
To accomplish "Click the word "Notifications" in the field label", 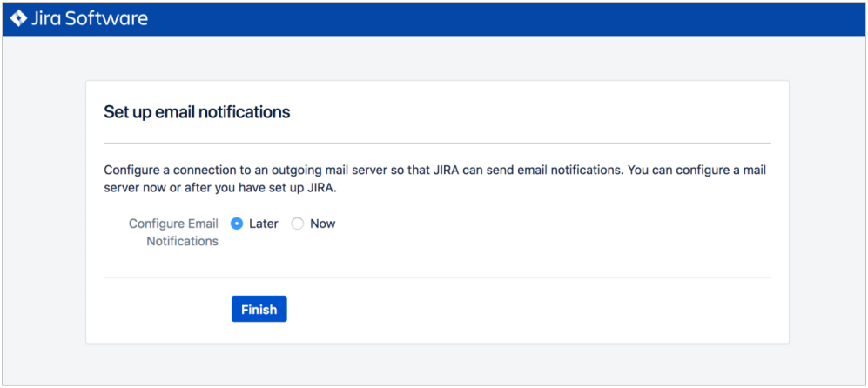I will point(182,241).
